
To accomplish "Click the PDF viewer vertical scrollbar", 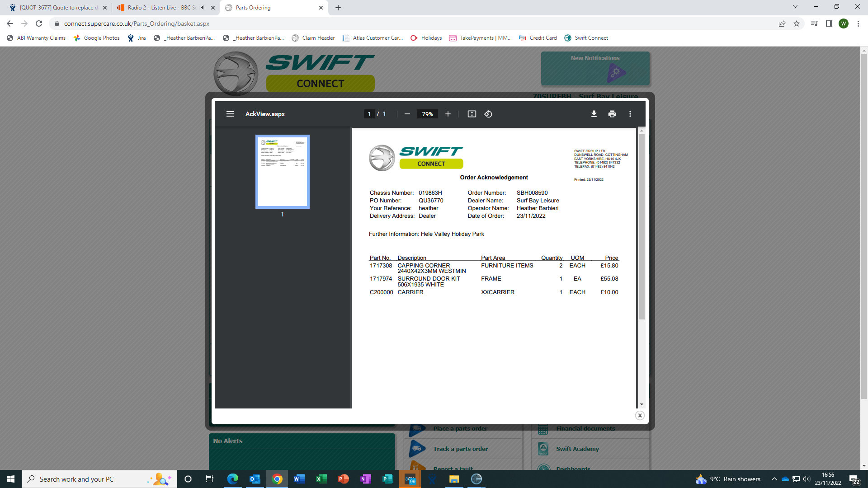I will (x=642, y=226).
